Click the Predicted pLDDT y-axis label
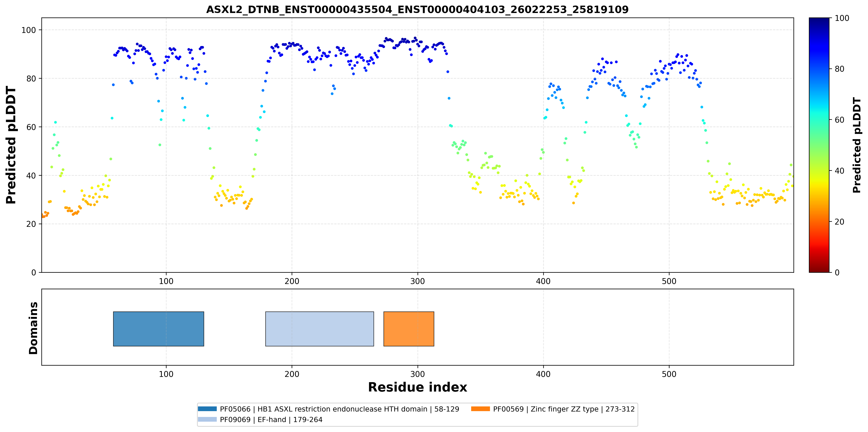Screen dimensions: 868x432 coord(11,145)
